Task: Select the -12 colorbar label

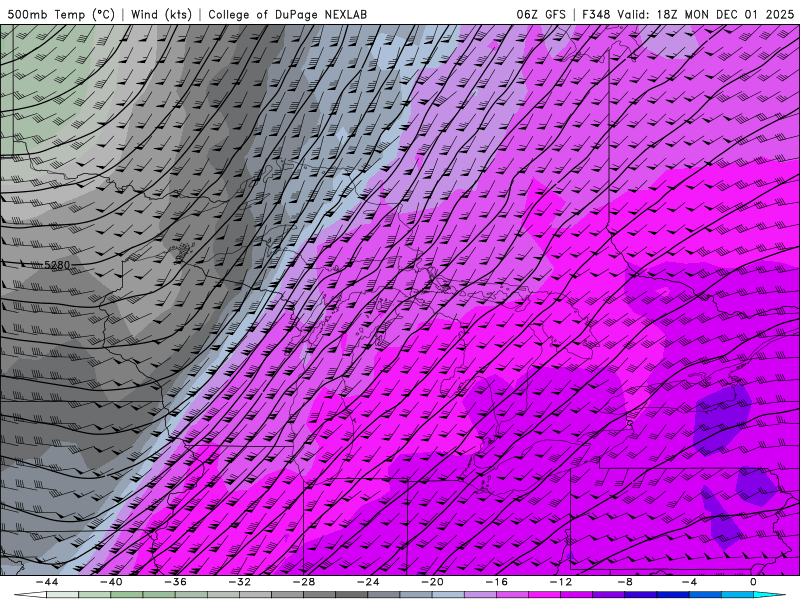Action: tap(561, 582)
